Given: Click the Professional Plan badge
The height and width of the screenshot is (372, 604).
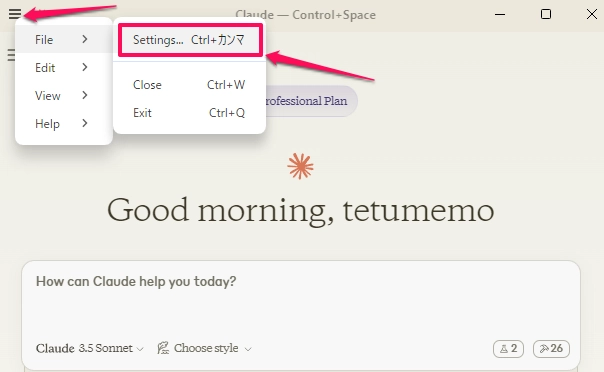Looking at the screenshot, I should pyautogui.click(x=311, y=101).
